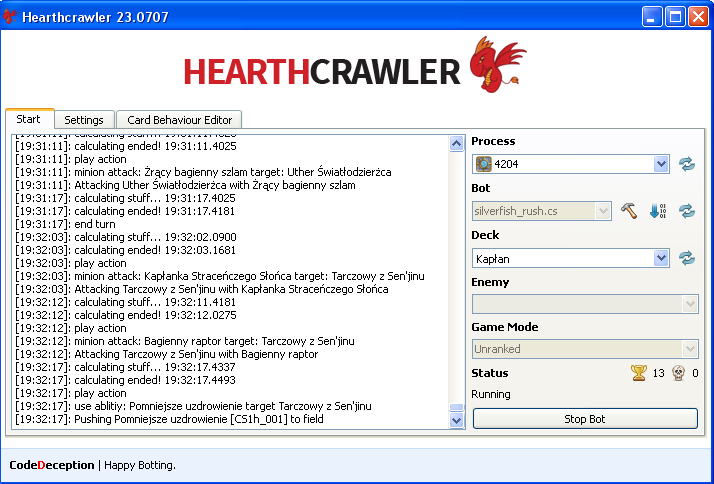Click the Stop Bot button
This screenshot has width=714, height=484.
pos(585,419)
